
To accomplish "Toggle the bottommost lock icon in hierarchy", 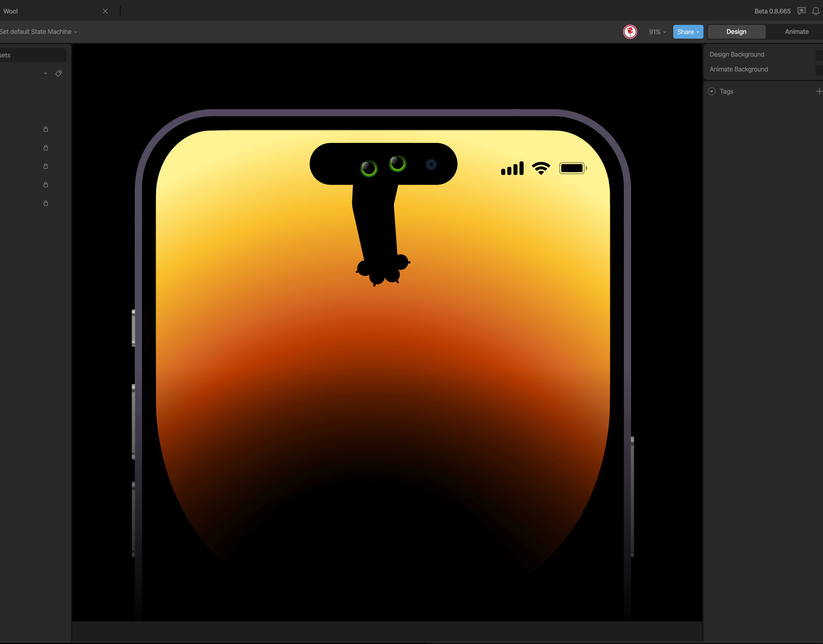I will pos(46,203).
